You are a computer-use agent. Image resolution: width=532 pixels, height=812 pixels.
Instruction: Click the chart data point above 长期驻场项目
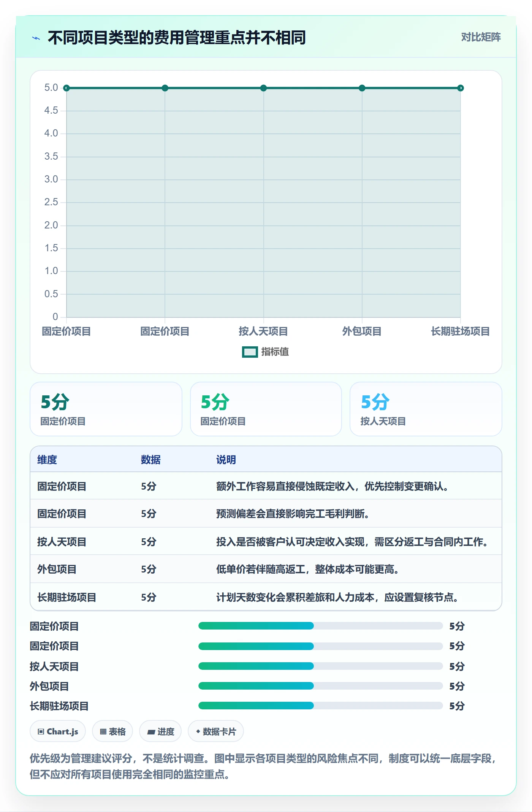[460, 88]
